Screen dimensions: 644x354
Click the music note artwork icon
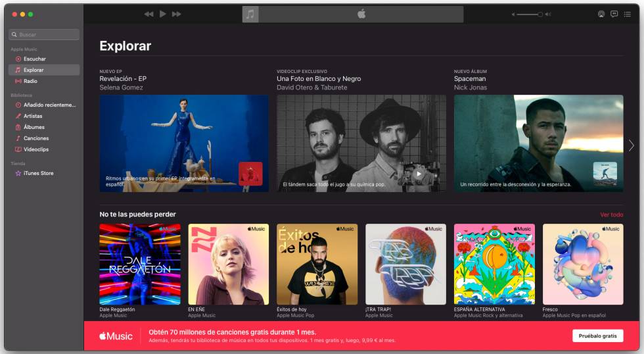(x=250, y=14)
